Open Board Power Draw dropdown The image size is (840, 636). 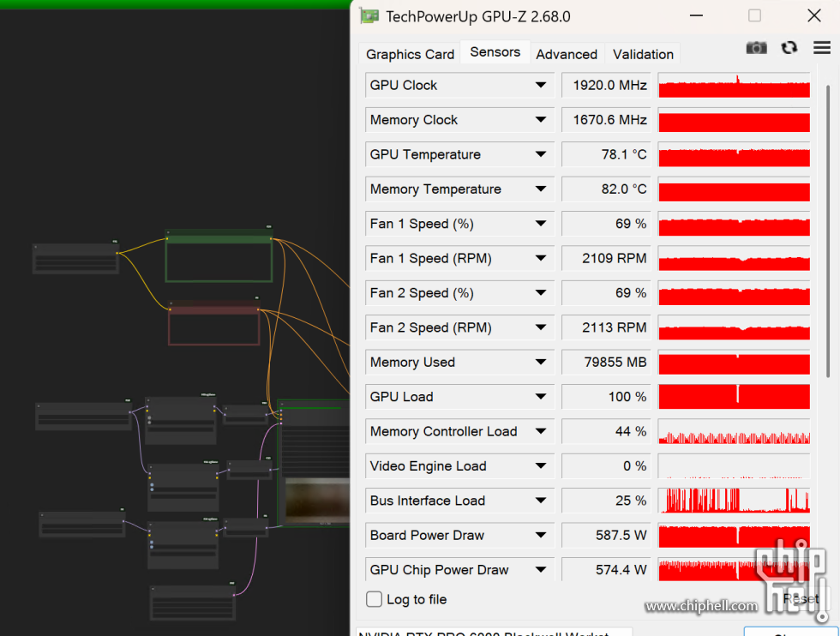(541, 535)
